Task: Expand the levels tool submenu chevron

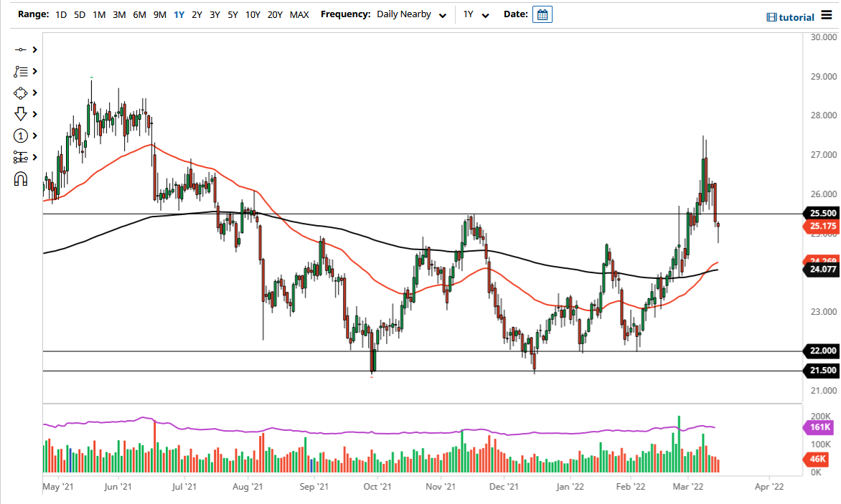Action: 35,158
